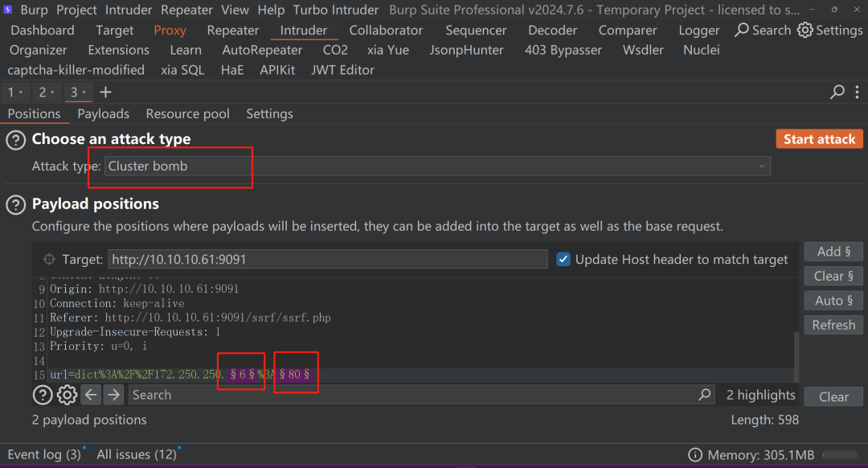Open the Attack type dropdown
868x468 pixels.
437,166
